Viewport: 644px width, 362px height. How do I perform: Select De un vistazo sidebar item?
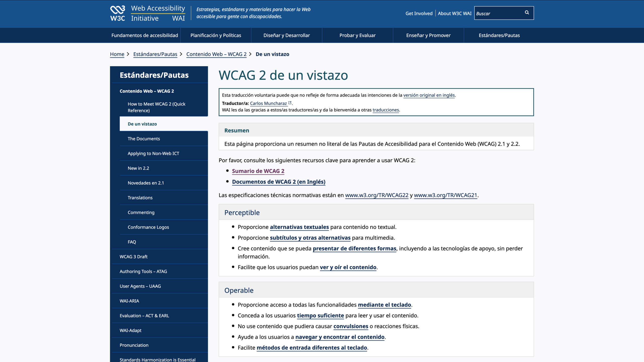point(164,124)
